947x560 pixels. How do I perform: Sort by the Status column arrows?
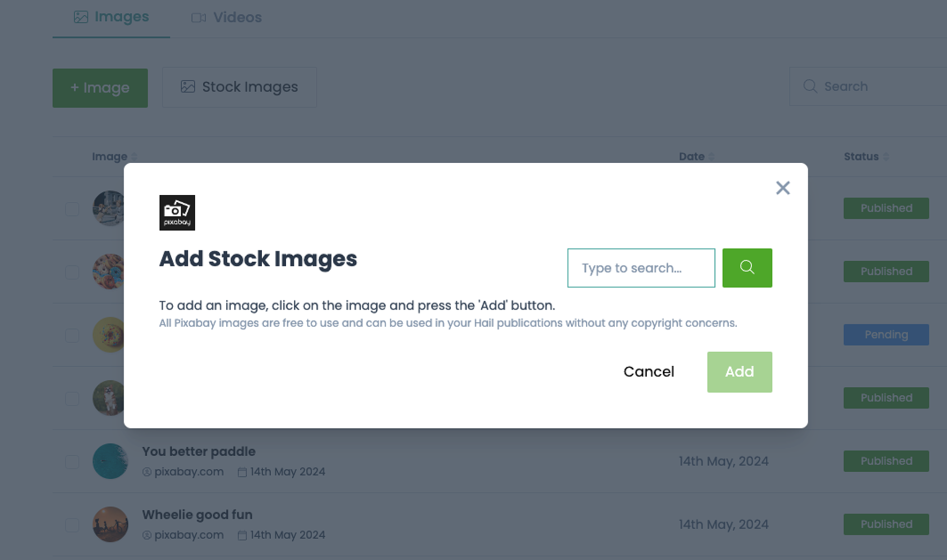coord(886,157)
